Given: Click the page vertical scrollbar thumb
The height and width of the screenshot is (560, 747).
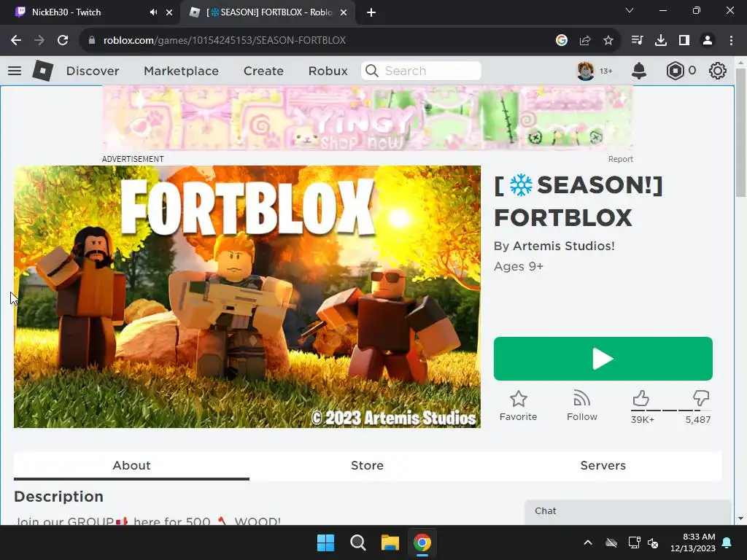Looking at the screenshot, I should [x=740, y=133].
